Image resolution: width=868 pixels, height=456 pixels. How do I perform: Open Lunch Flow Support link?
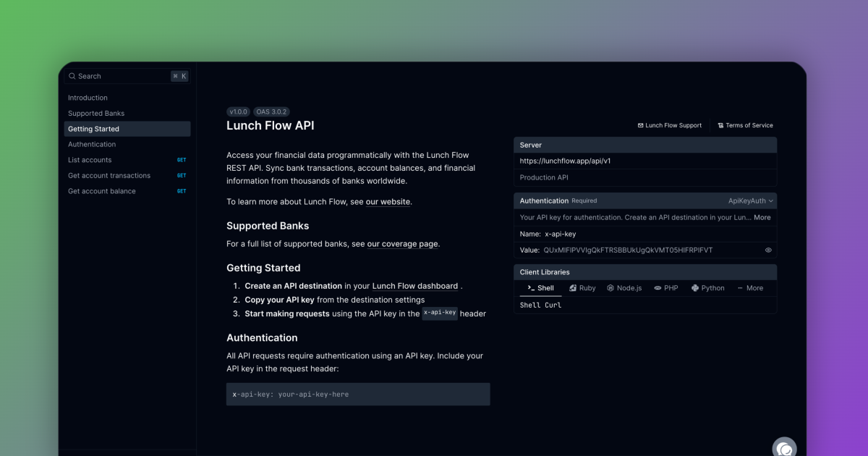(x=670, y=125)
